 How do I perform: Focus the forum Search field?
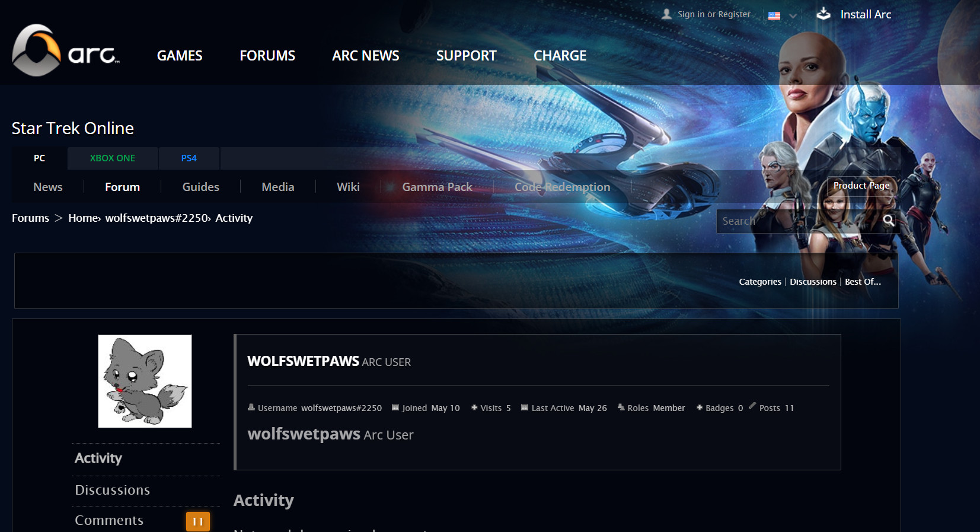[x=797, y=221]
